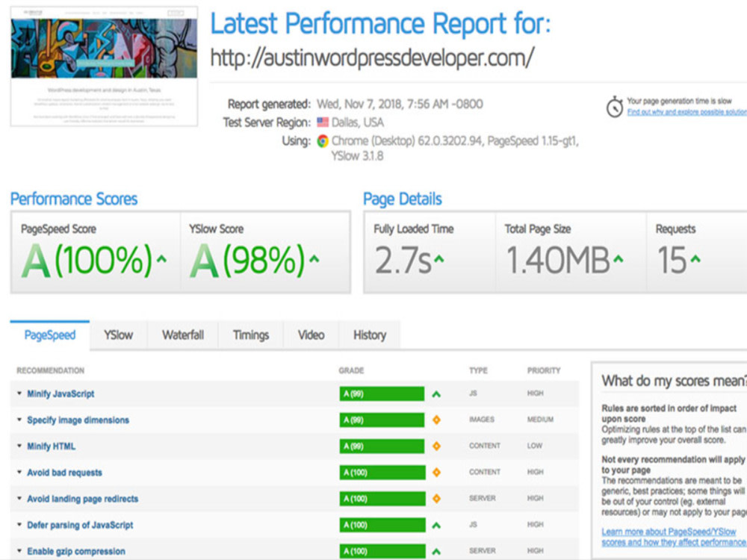Open the Waterfall tab

point(183,335)
